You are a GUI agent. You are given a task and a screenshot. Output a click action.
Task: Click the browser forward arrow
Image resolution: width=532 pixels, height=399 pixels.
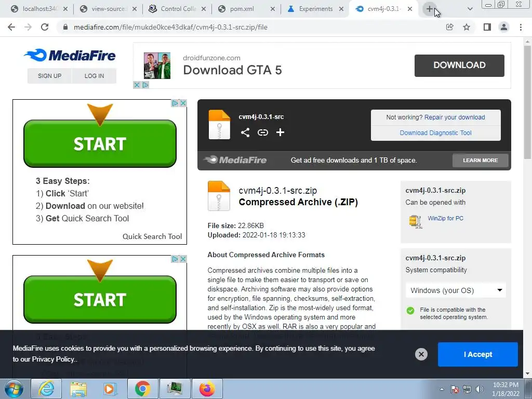pyautogui.click(x=28, y=27)
